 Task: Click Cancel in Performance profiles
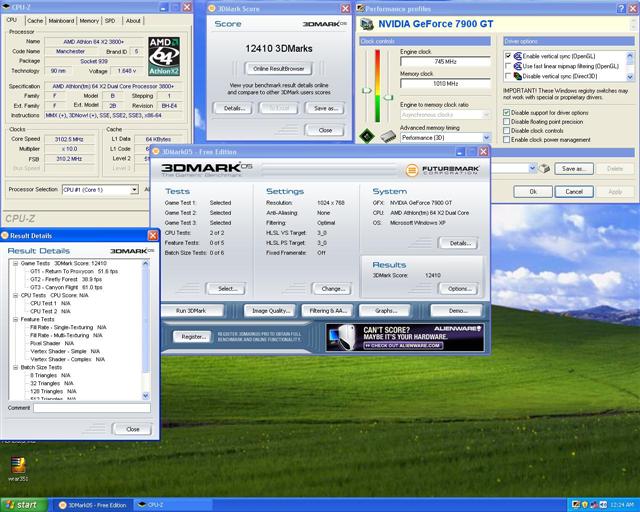tap(574, 191)
